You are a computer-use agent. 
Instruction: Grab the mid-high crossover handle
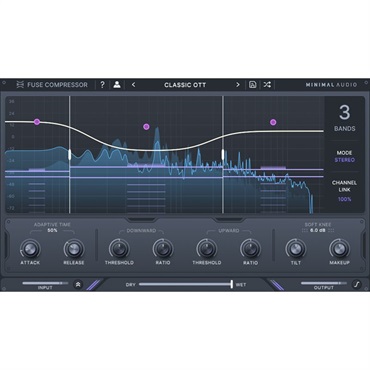[223, 154]
